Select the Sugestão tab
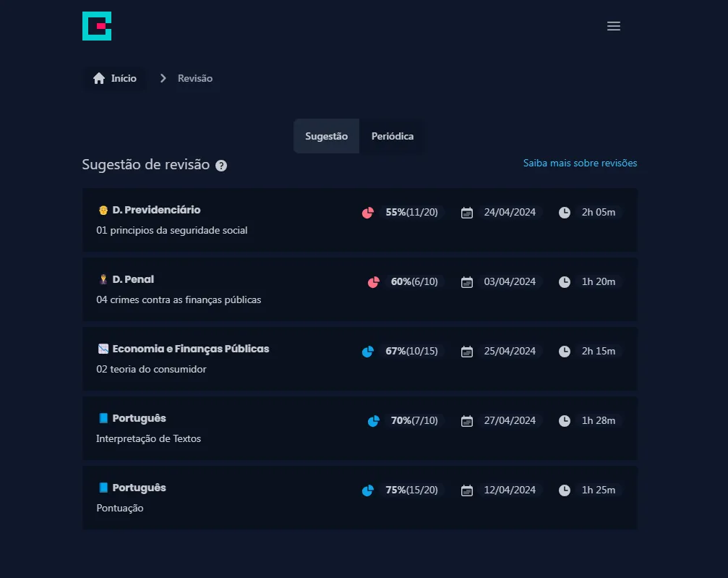 326,136
